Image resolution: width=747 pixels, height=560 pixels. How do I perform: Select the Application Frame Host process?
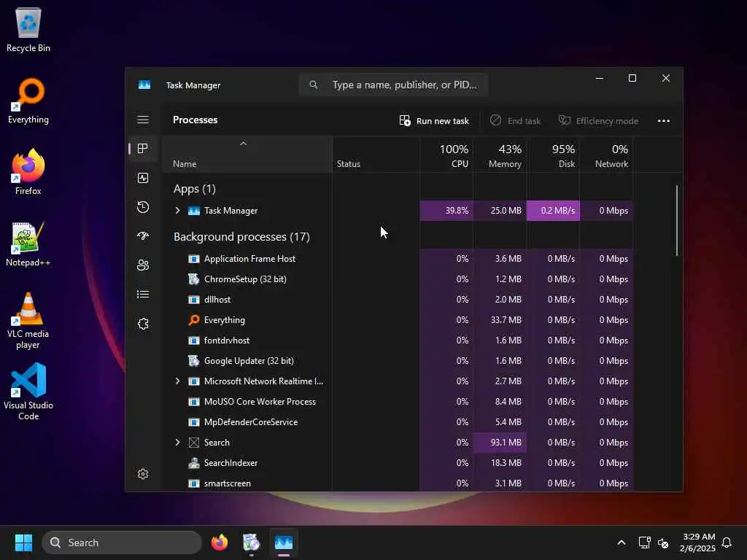click(x=398, y=259)
